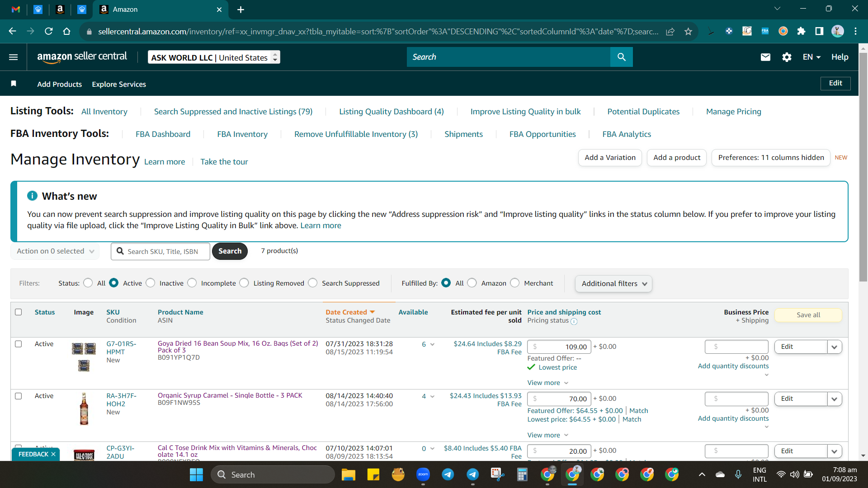Select the All status radio button
The width and height of the screenshot is (868, 488).
pos(88,283)
